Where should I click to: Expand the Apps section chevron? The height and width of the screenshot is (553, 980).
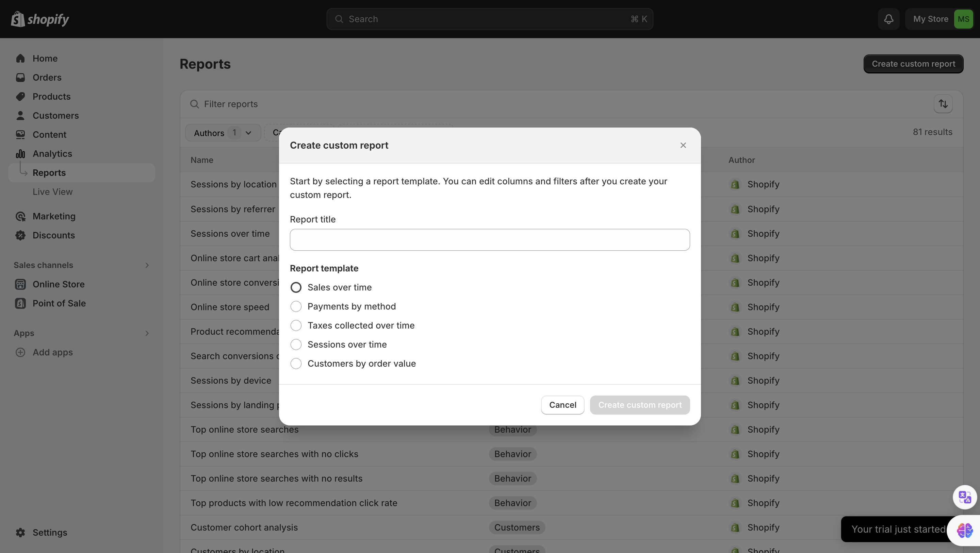point(147,333)
